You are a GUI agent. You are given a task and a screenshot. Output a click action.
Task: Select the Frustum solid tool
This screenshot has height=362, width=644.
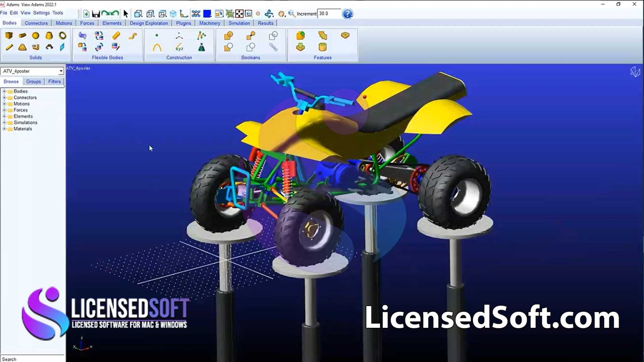click(49, 35)
